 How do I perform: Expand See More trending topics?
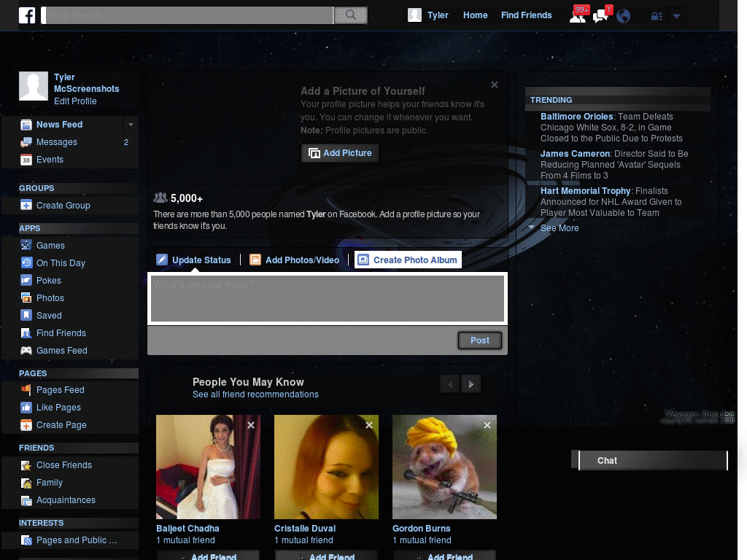click(560, 228)
